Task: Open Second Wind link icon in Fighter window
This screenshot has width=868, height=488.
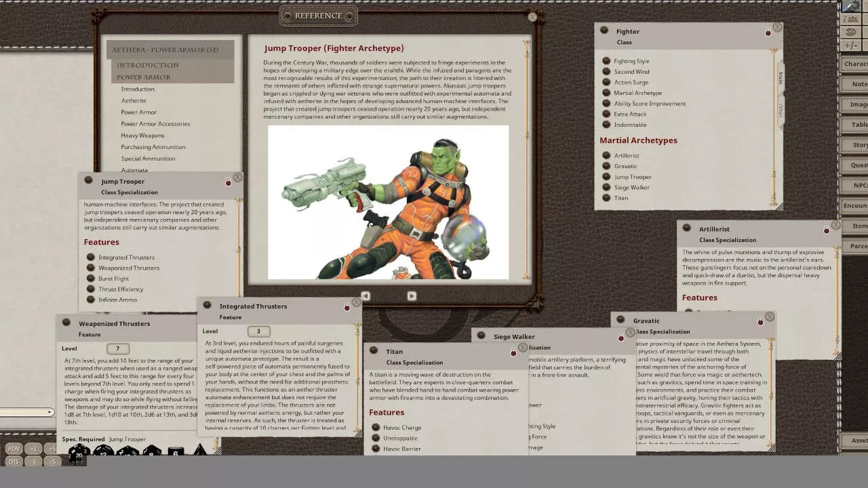Action: click(x=606, y=71)
